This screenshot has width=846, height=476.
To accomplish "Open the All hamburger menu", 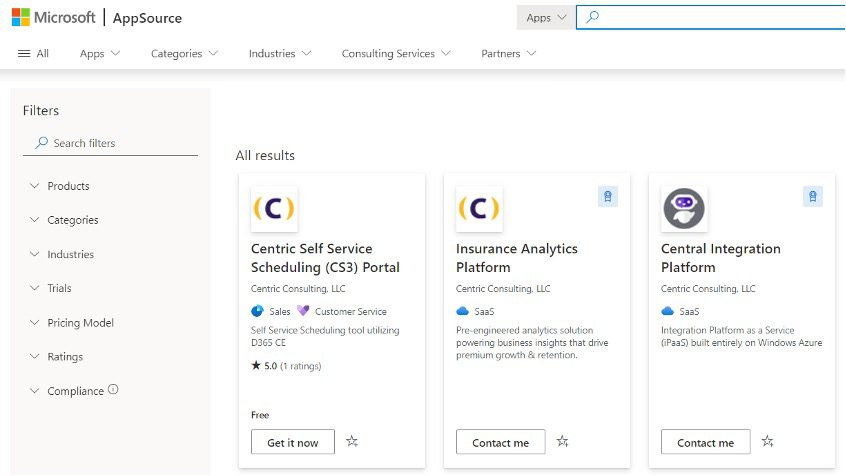I will 33,54.
